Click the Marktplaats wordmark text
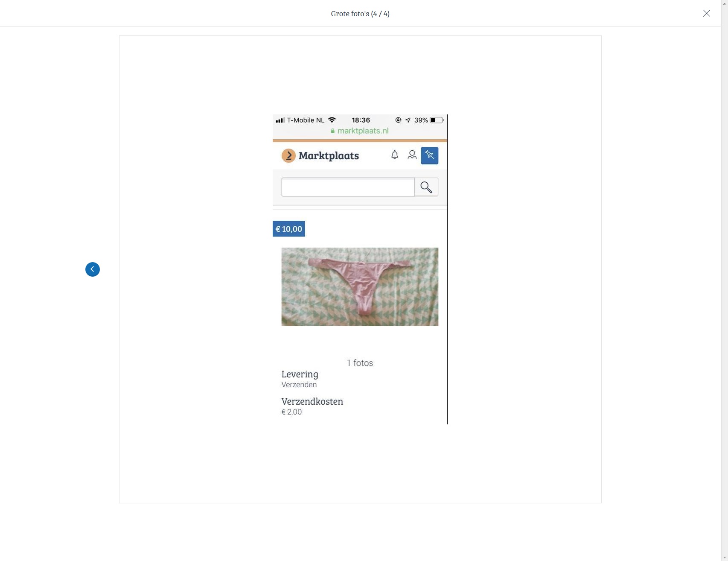Screen dimensions: 728x561 click(x=329, y=156)
